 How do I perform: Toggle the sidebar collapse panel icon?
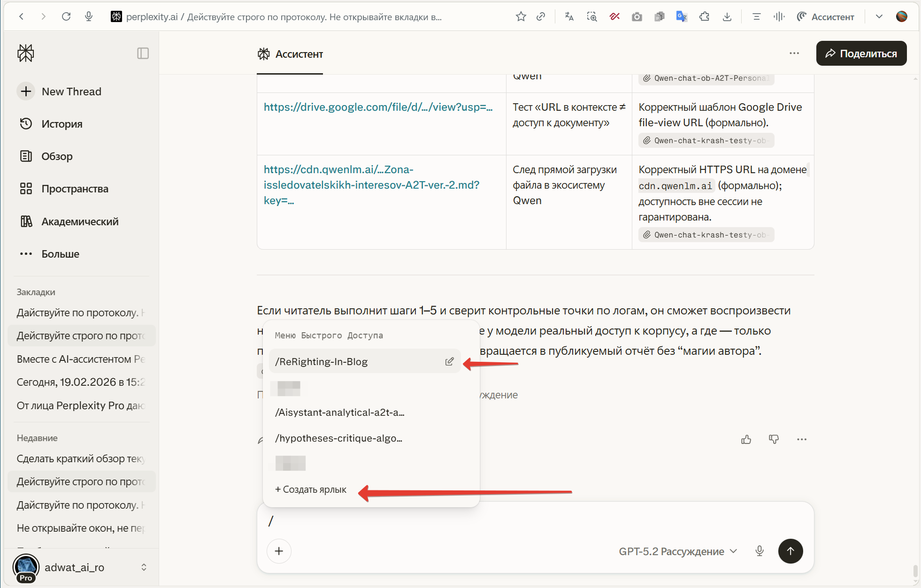143,53
